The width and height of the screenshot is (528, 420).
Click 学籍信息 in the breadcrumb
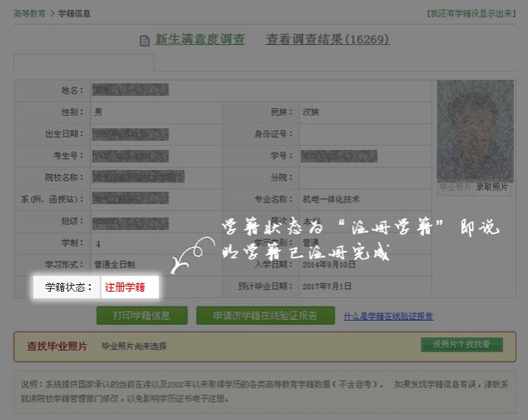pos(75,13)
